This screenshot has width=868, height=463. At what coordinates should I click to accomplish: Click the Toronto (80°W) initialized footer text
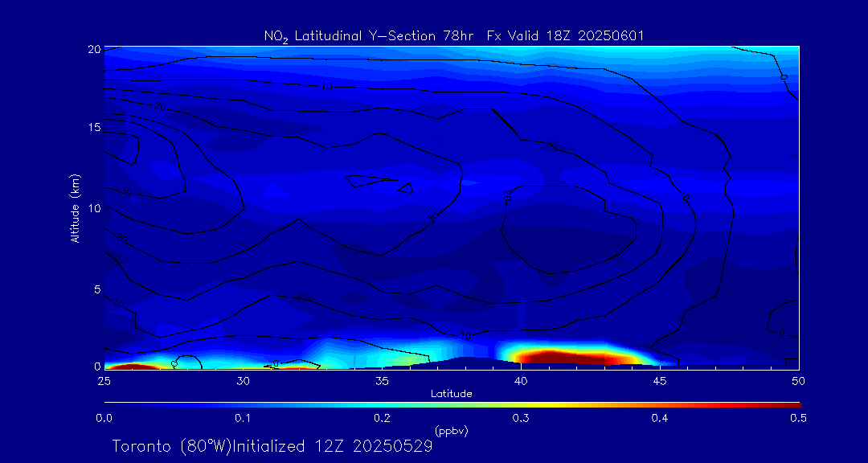click(272, 446)
